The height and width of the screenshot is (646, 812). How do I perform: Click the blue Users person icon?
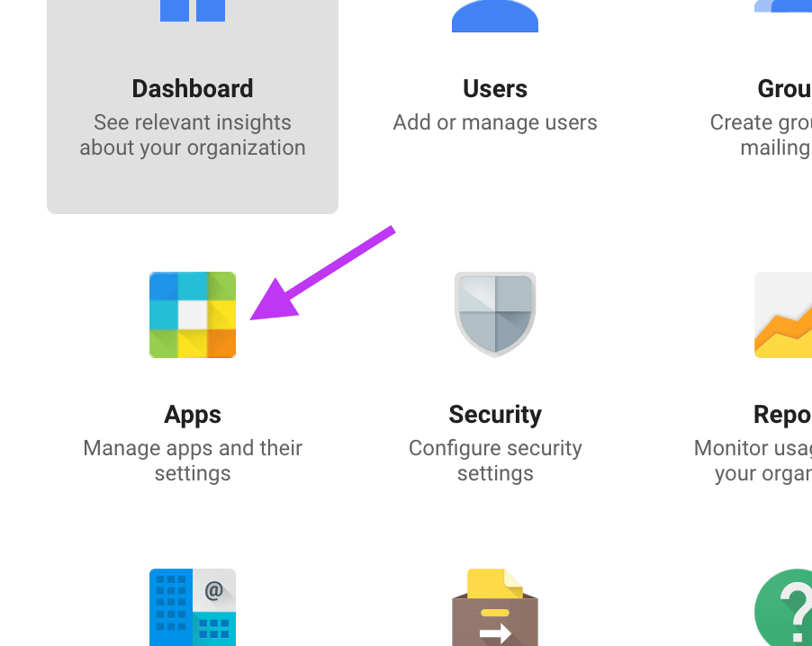tap(495, 16)
